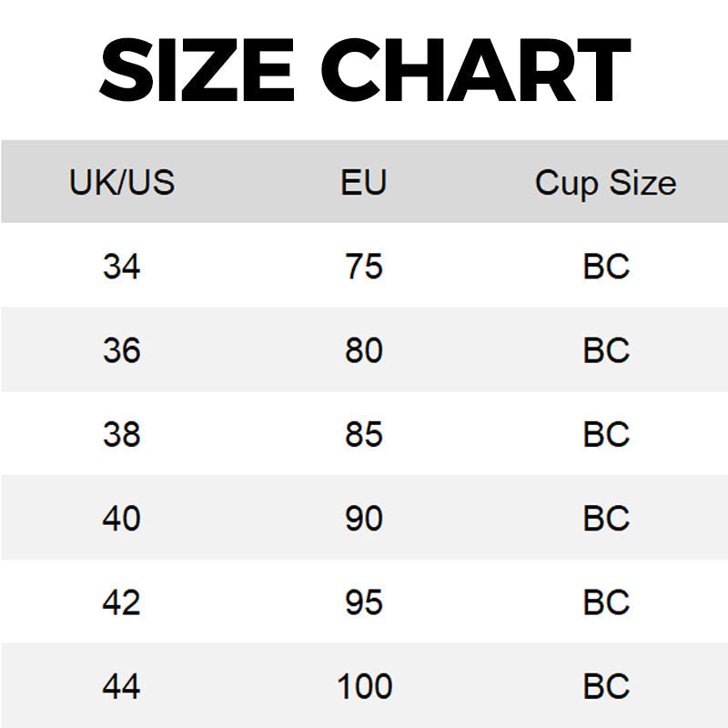Click the EU size 75 cell
The width and height of the screenshot is (728, 728).
pyautogui.click(x=364, y=267)
